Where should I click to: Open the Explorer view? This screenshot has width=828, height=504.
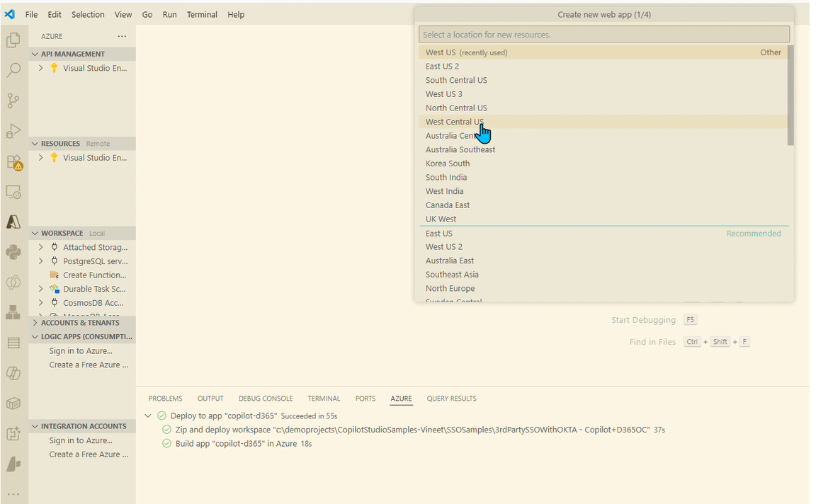14,40
